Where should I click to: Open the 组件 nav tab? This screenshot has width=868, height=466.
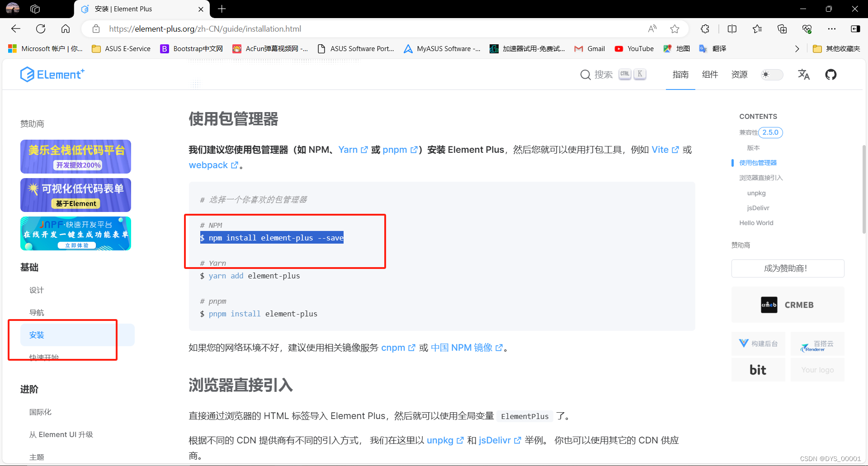pyautogui.click(x=710, y=75)
